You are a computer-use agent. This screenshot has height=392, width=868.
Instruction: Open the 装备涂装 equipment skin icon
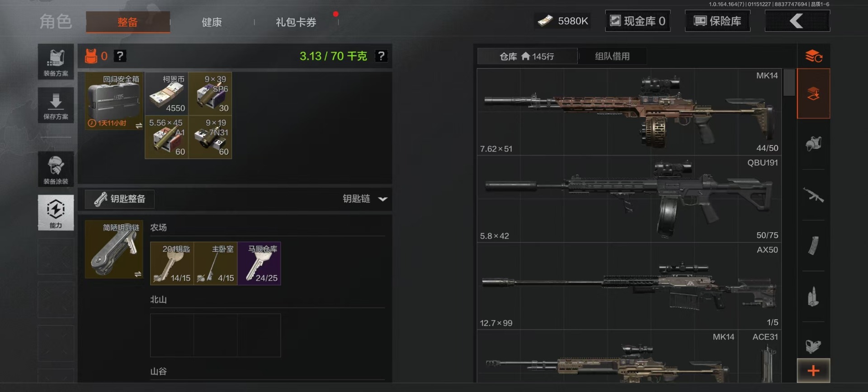click(56, 169)
